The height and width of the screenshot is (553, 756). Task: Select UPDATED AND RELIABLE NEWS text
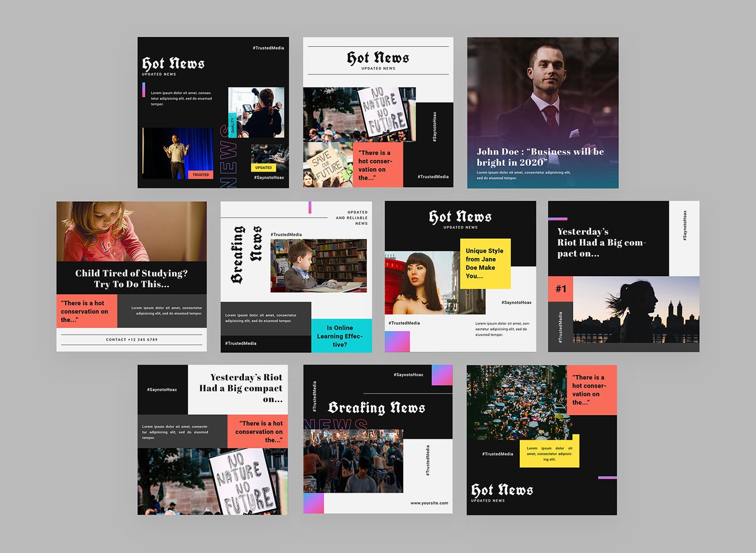[352, 218]
